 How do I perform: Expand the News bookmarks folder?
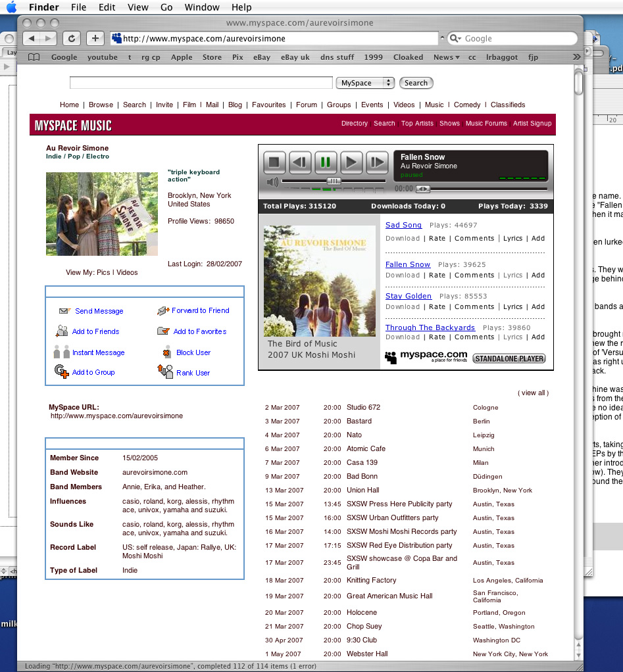[446, 57]
